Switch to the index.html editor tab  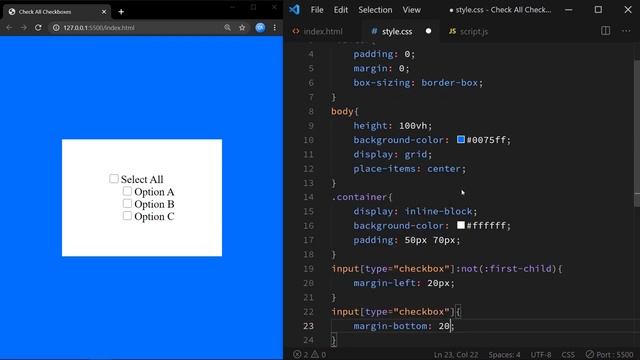(322, 31)
